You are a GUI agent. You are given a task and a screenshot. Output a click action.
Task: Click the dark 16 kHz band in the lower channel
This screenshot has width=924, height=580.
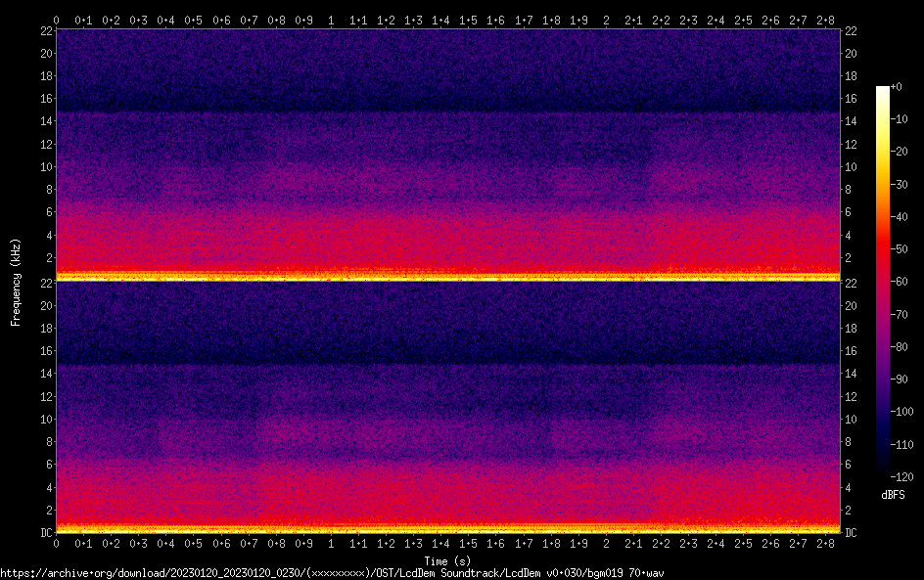(446, 352)
